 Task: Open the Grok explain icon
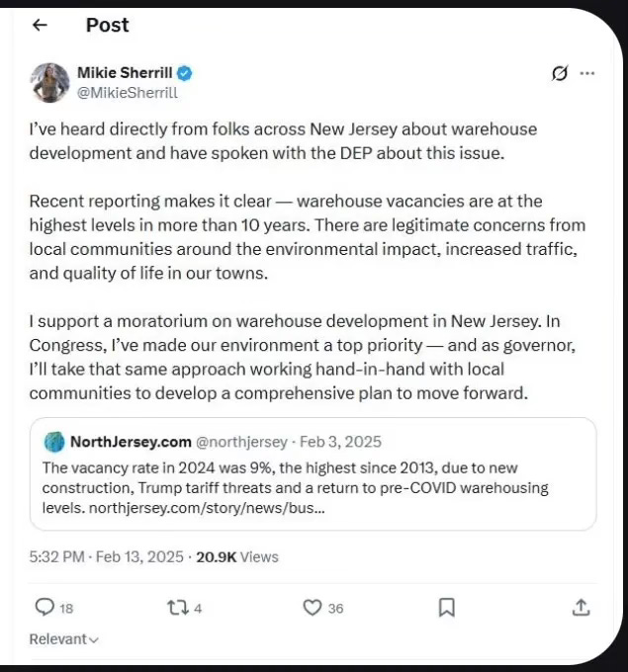pos(560,73)
